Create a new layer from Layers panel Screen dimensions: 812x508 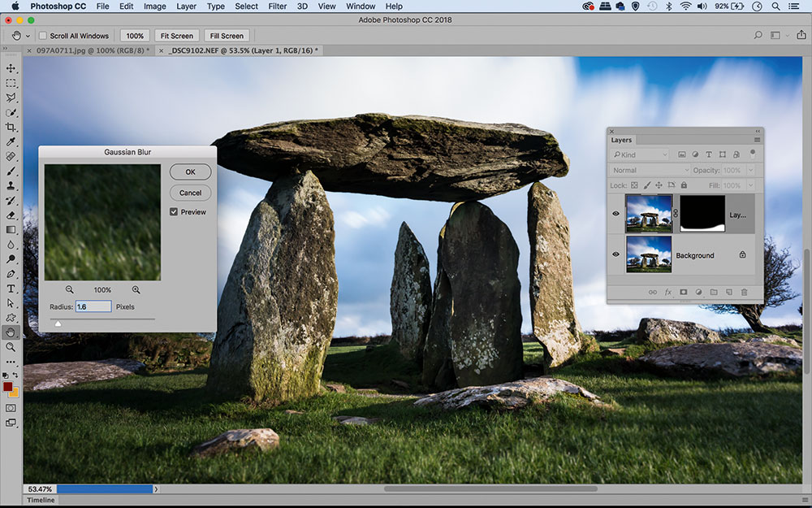[x=728, y=293]
